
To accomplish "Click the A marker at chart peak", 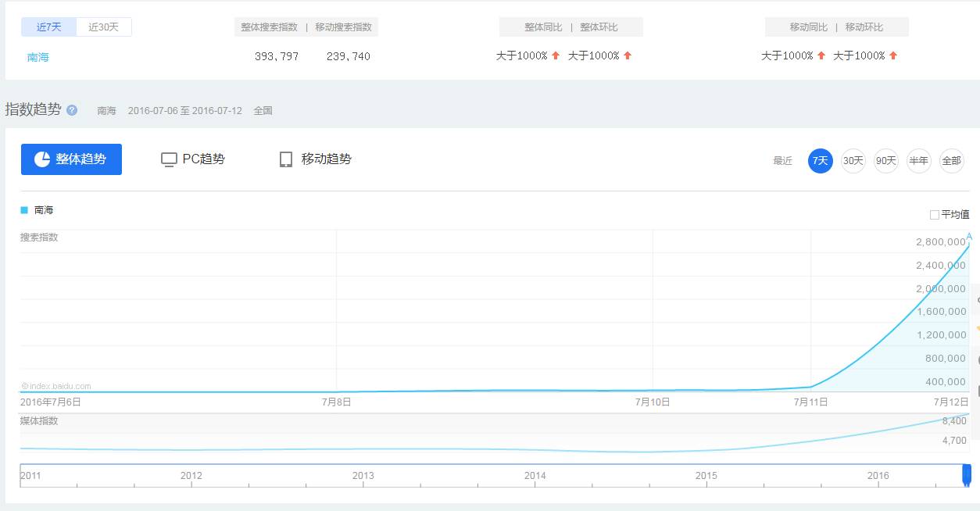I will pyautogui.click(x=969, y=237).
